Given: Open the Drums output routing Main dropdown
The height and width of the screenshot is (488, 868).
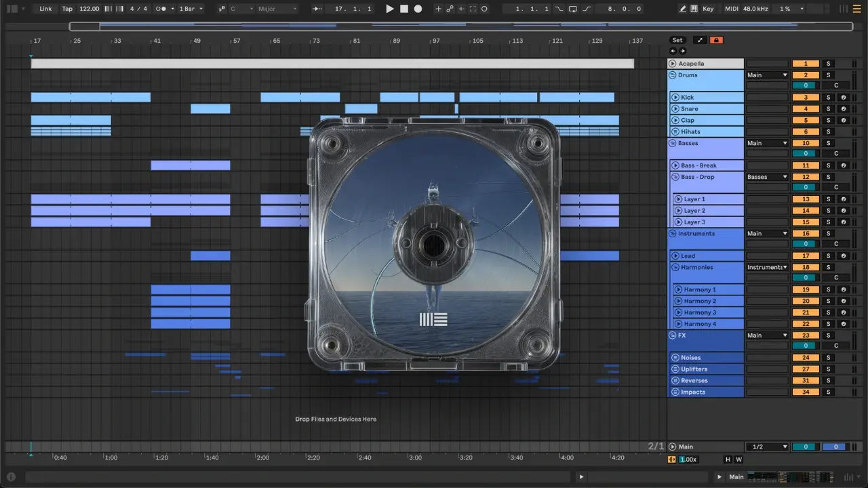Looking at the screenshot, I should coord(767,75).
